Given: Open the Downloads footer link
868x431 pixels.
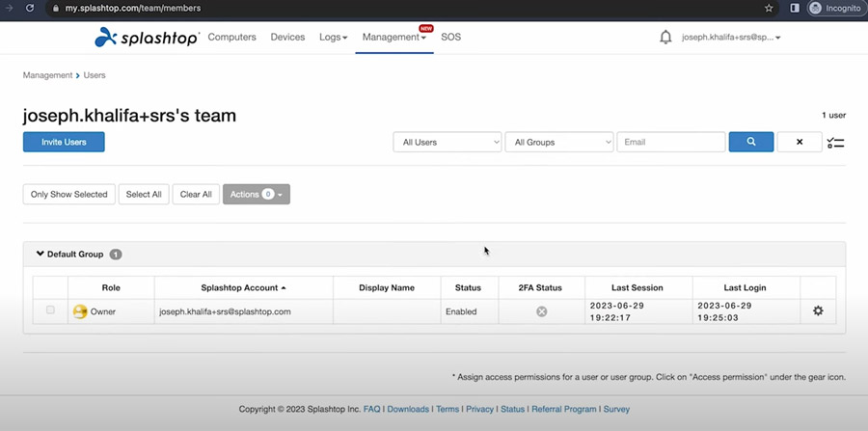Looking at the screenshot, I should coord(408,410).
